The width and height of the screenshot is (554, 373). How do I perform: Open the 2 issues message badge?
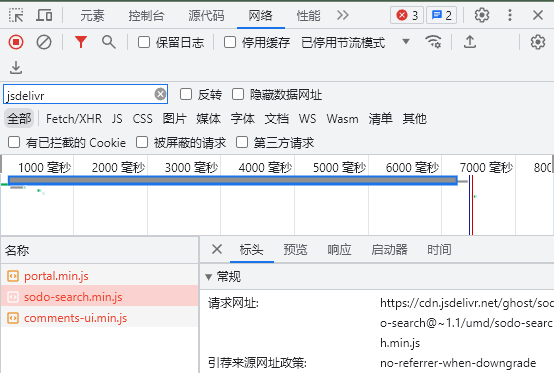coord(442,15)
